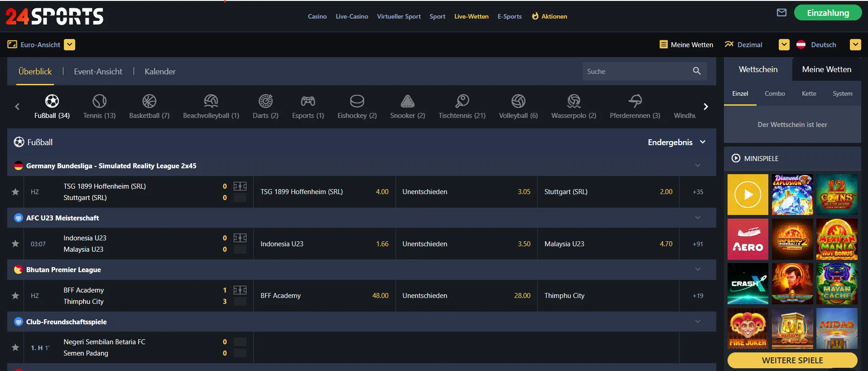Open 12 Coins mini game
This screenshot has height=371, width=868.
(837, 195)
